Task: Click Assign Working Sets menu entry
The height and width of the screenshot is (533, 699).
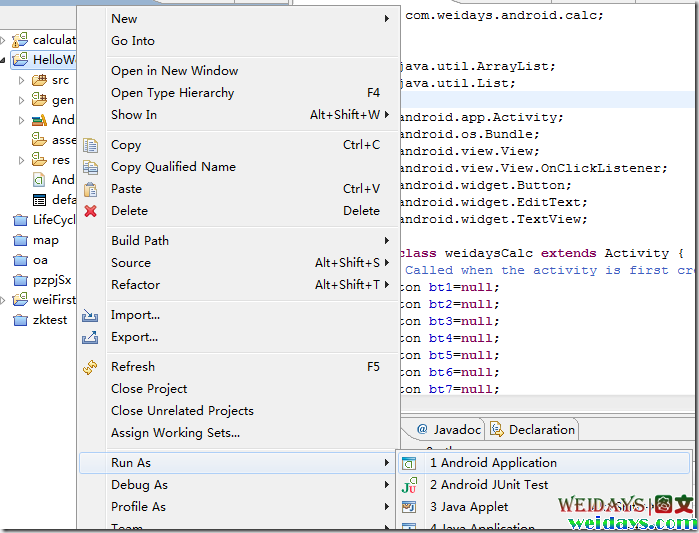Action: (175, 433)
